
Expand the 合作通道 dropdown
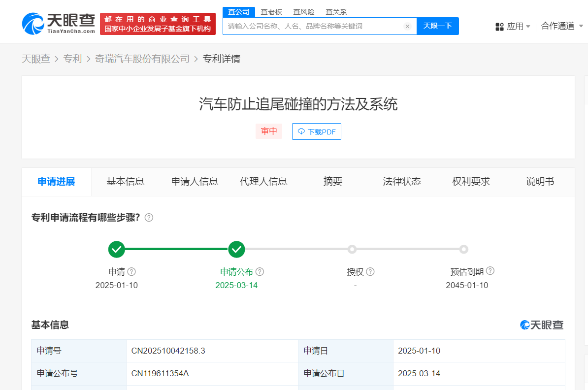(562, 26)
